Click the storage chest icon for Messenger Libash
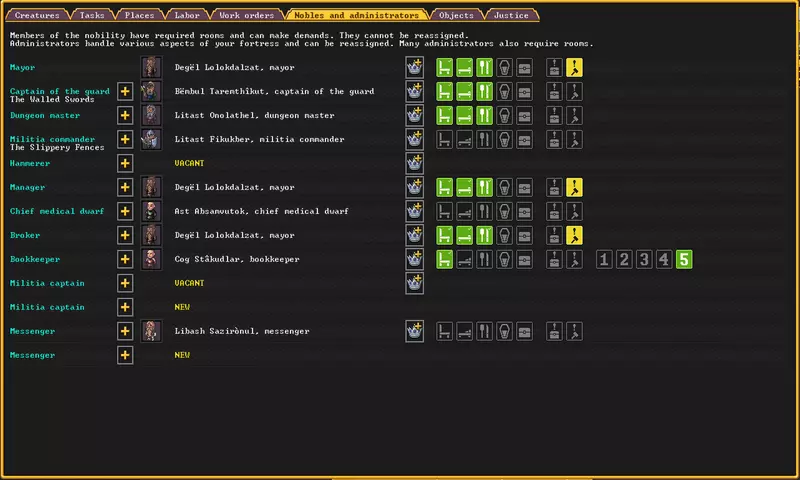The height and width of the screenshot is (480, 800). click(x=524, y=331)
